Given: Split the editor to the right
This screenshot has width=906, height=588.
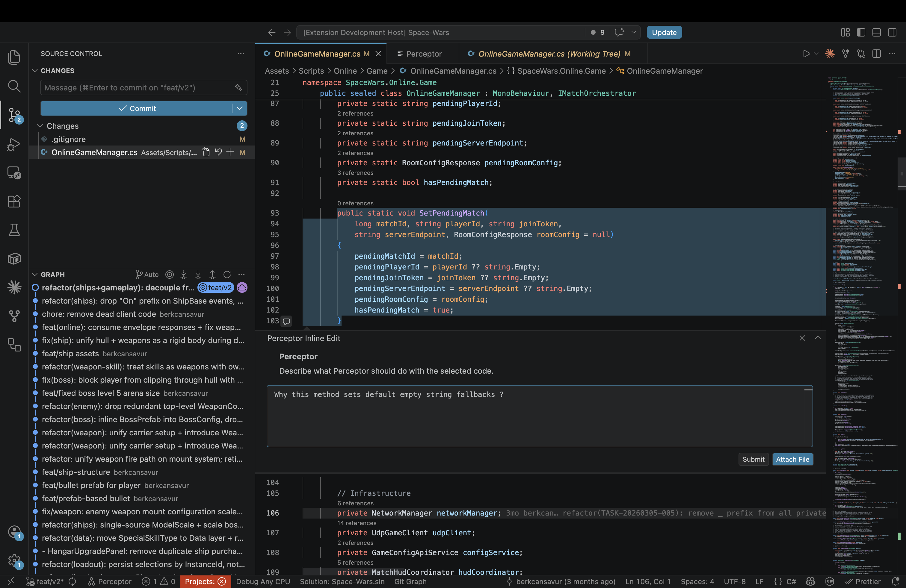Looking at the screenshot, I should 877,54.
